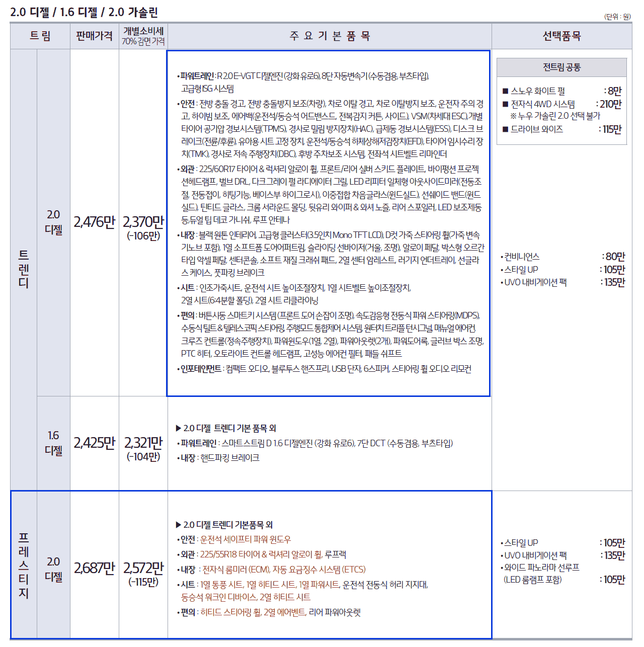
Task: Click the vertical '프레스티지' trim label
Action: [24, 565]
